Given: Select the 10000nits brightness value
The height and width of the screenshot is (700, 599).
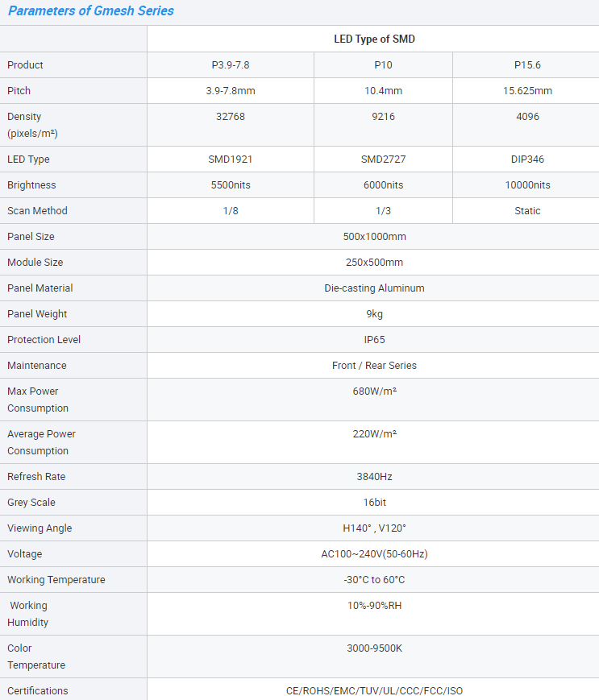Looking at the screenshot, I should [527, 185].
